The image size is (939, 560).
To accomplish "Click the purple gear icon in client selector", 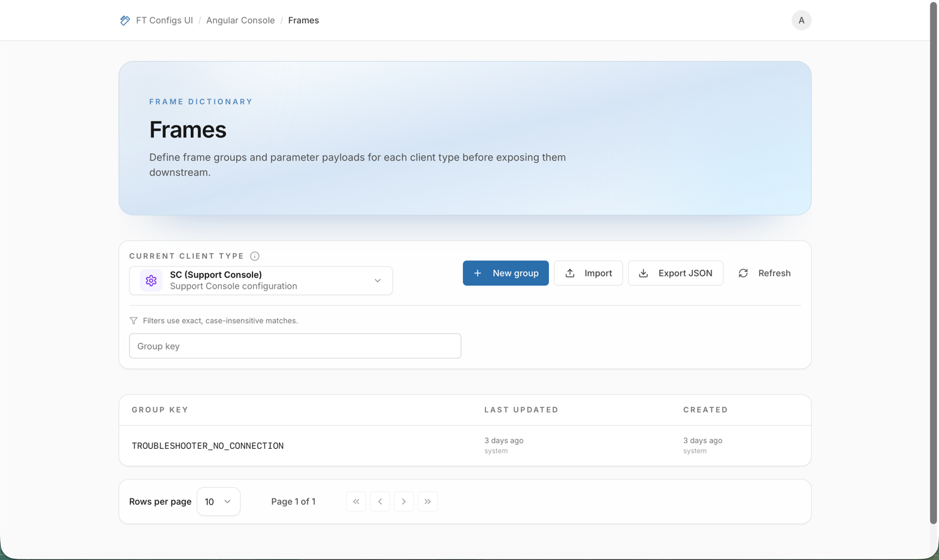I will pyautogui.click(x=151, y=281).
